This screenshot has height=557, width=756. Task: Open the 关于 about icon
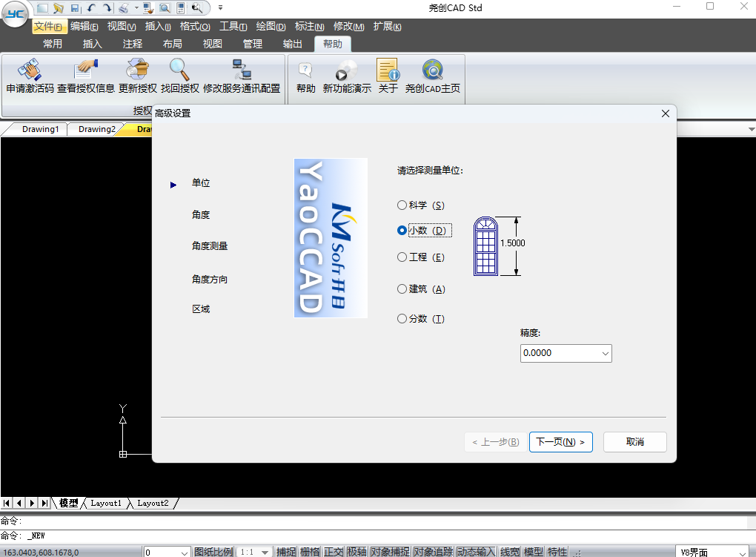[x=388, y=71]
